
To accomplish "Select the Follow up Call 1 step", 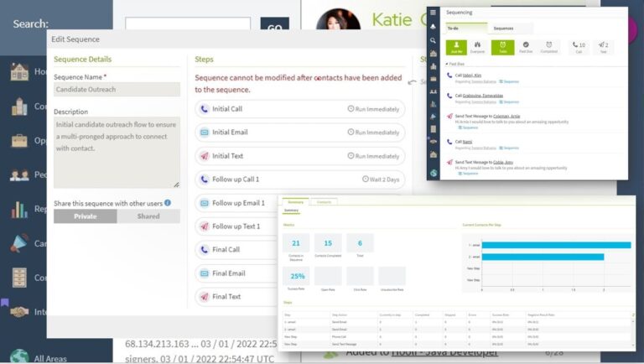I will pyautogui.click(x=300, y=179).
